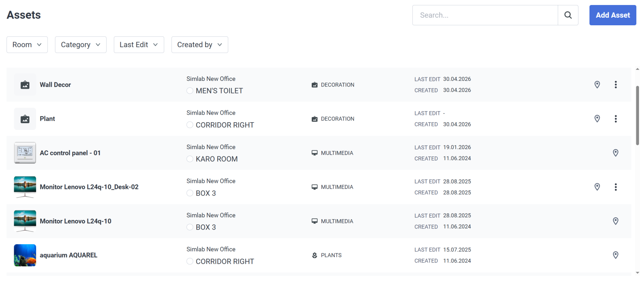Click the last edit date 15.07.2025
This screenshot has width=644, height=284.
click(x=457, y=250)
